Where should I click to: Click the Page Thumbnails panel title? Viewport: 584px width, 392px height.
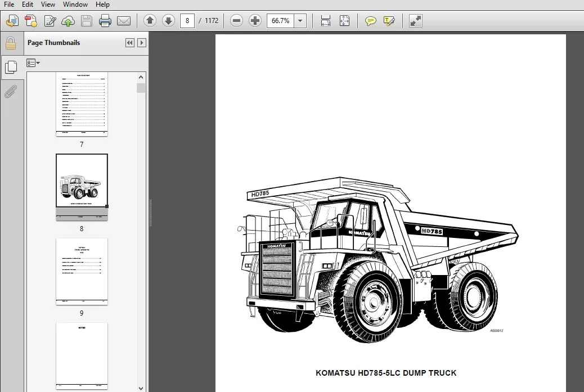coord(53,43)
